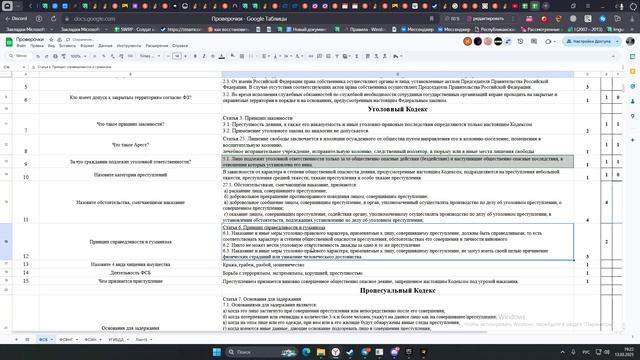Open the Вставка menu
The height and width of the screenshot is (360, 640).
coord(67,46)
